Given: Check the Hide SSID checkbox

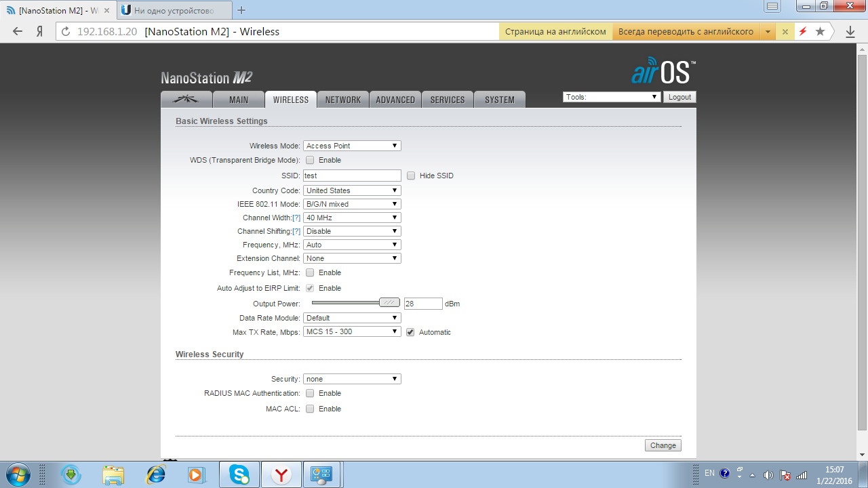Looking at the screenshot, I should coord(411,176).
